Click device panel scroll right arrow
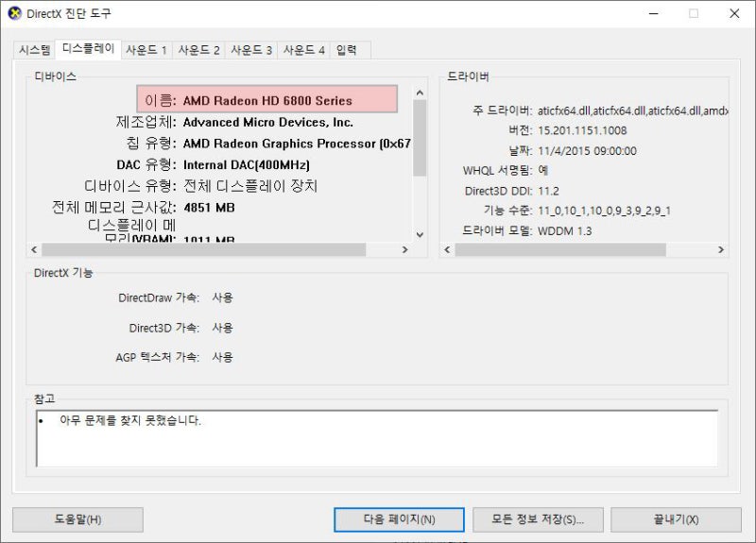This screenshot has width=756, height=543. 405,249
